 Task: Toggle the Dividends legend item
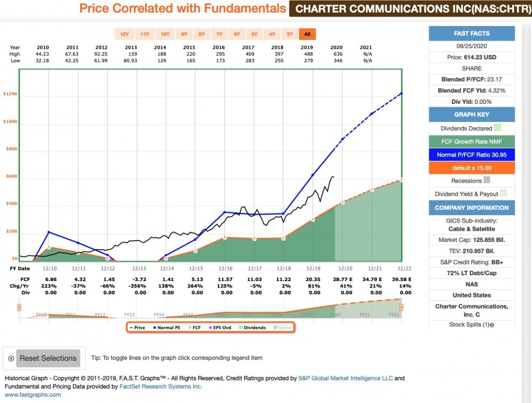tap(253, 327)
